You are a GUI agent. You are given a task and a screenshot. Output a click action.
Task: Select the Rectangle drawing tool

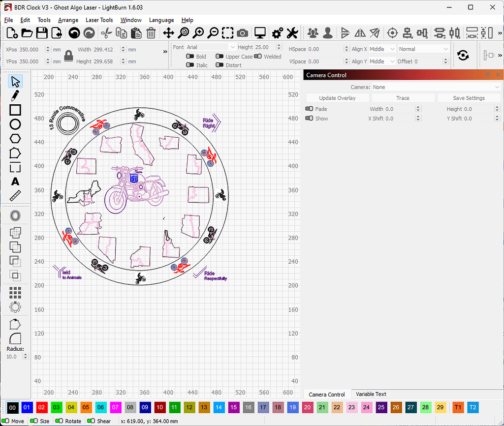tap(15, 110)
